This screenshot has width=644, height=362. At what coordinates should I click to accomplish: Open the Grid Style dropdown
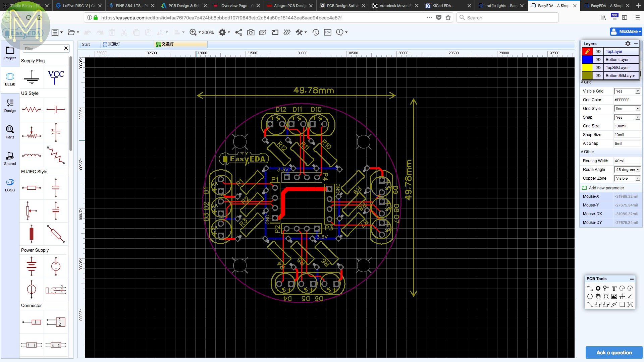(x=627, y=109)
